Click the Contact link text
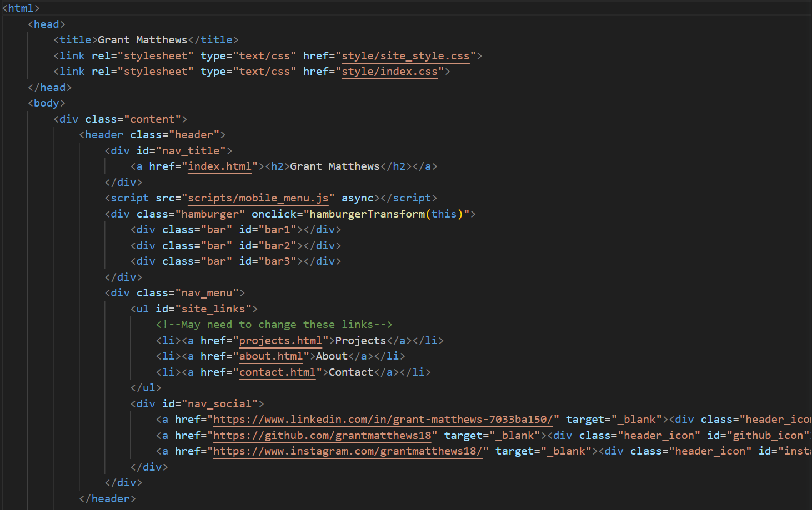This screenshot has width=812, height=510. pyautogui.click(x=351, y=372)
